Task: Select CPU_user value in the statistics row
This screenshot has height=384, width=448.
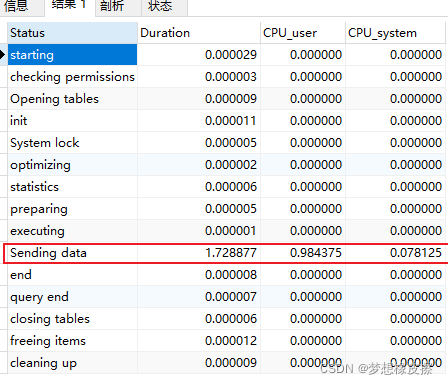Action: point(316,187)
